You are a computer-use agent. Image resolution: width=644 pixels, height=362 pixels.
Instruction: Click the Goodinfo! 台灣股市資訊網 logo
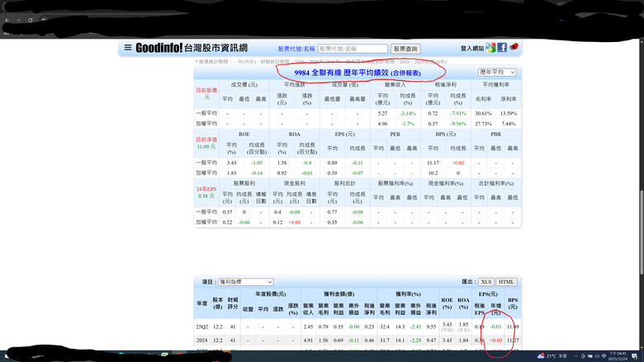(192, 48)
